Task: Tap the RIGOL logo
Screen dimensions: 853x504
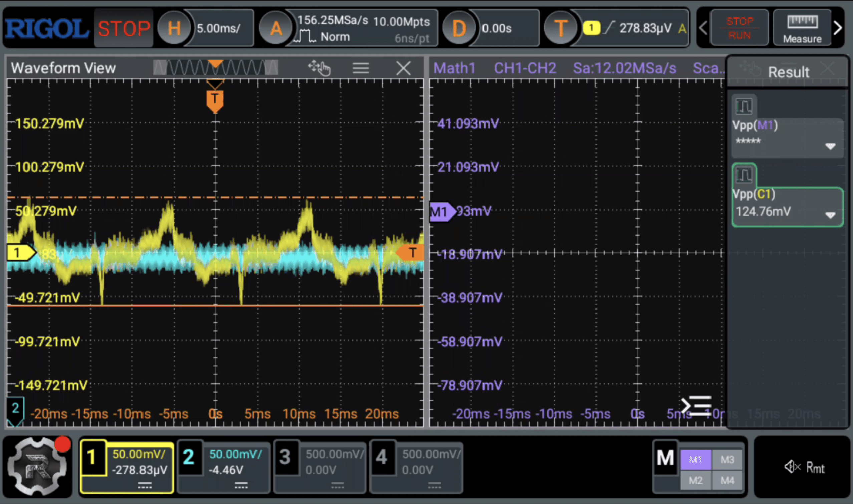Action: (x=47, y=28)
